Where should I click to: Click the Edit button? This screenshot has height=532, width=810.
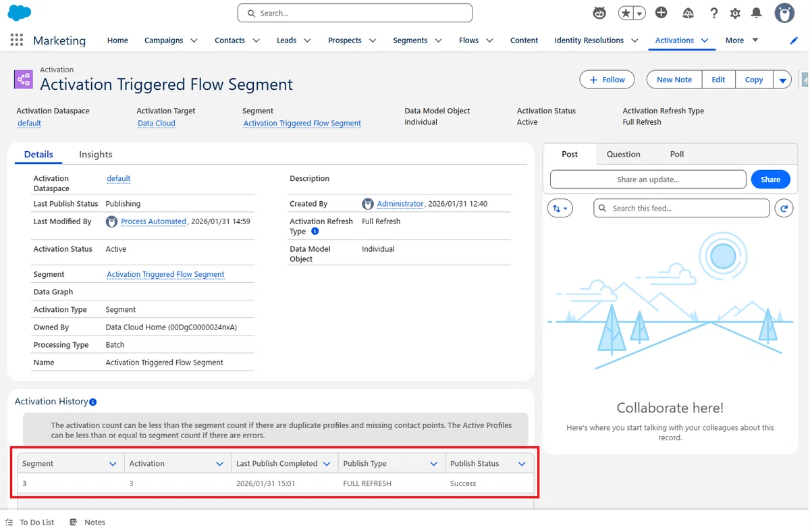tap(718, 80)
